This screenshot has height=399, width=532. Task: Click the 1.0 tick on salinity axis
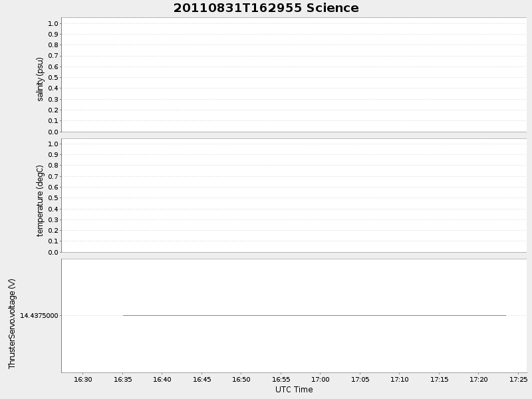point(53,23)
